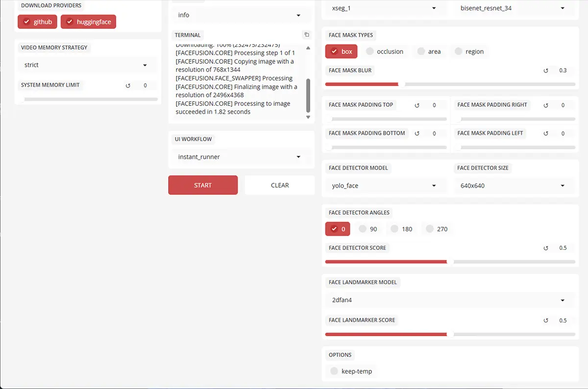Toggle the 90 degree detector angle

click(x=368, y=229)
